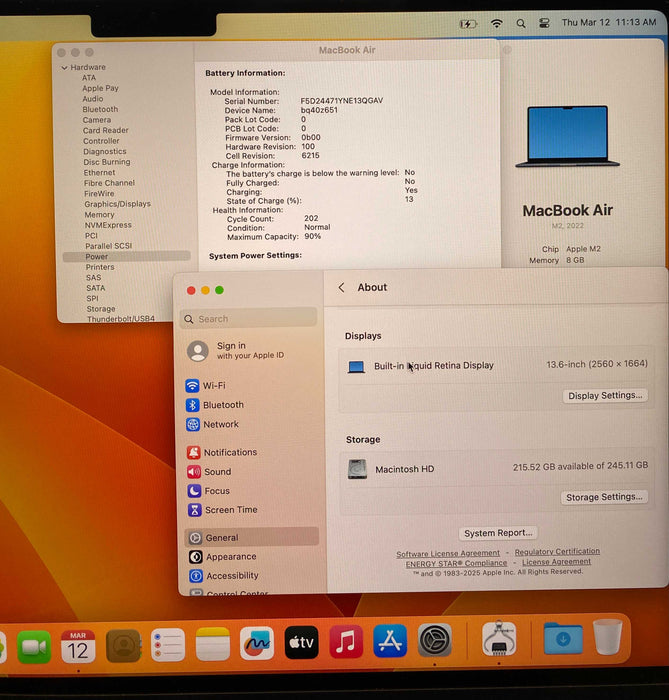Open the ENERGY STAR Compliance link
The width and height of the screenshot is (669, 700).
[456, 563]
